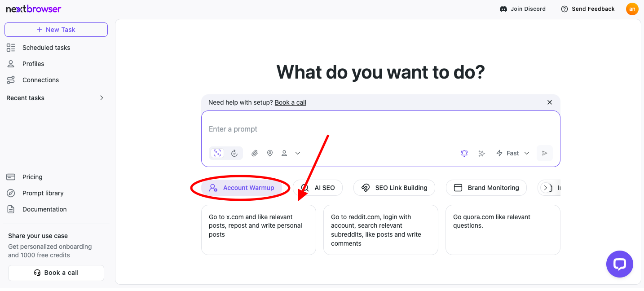This screenshot has height=291, width=644.
Task: Open the purple chat support bubble
Action: click(x=620, y=264)
